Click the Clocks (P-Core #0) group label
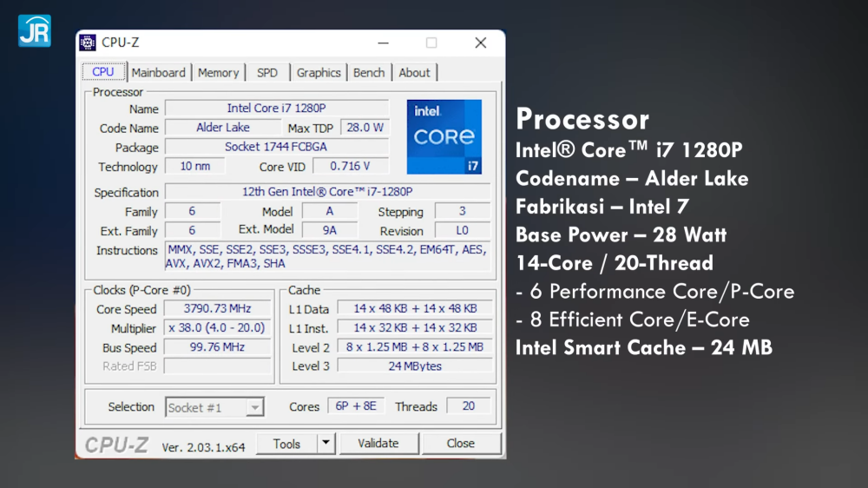 pos(141,290)
